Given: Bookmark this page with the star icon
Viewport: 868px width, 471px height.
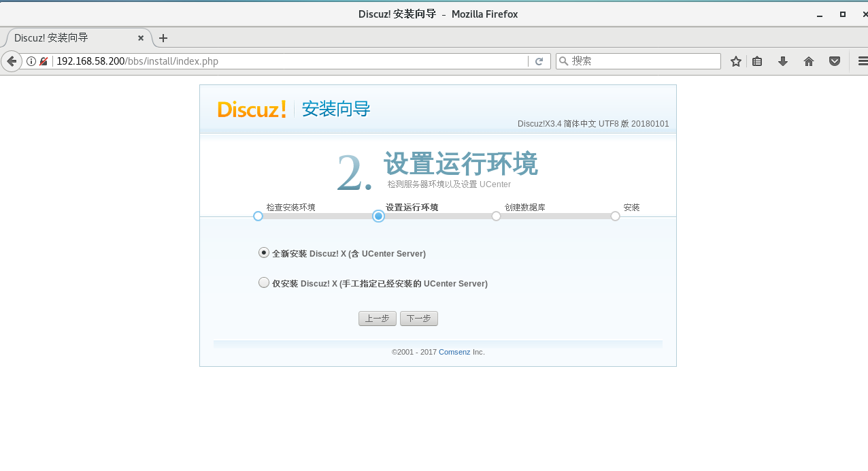Looking at the screenshot, I should tap(735, 61).
